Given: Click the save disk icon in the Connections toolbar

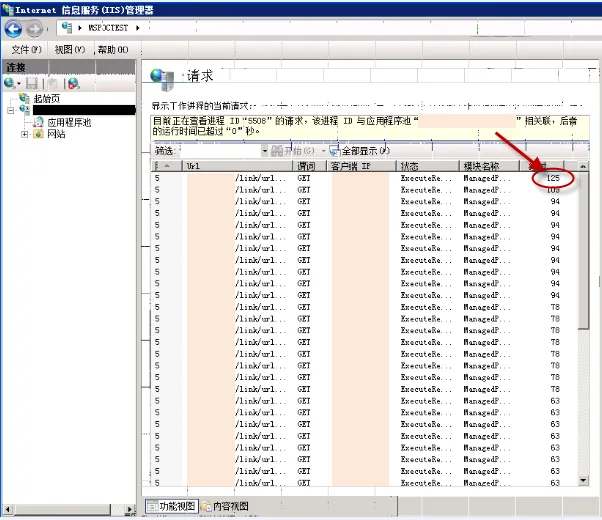Looking at the screenshot, I should click(31, 83).
